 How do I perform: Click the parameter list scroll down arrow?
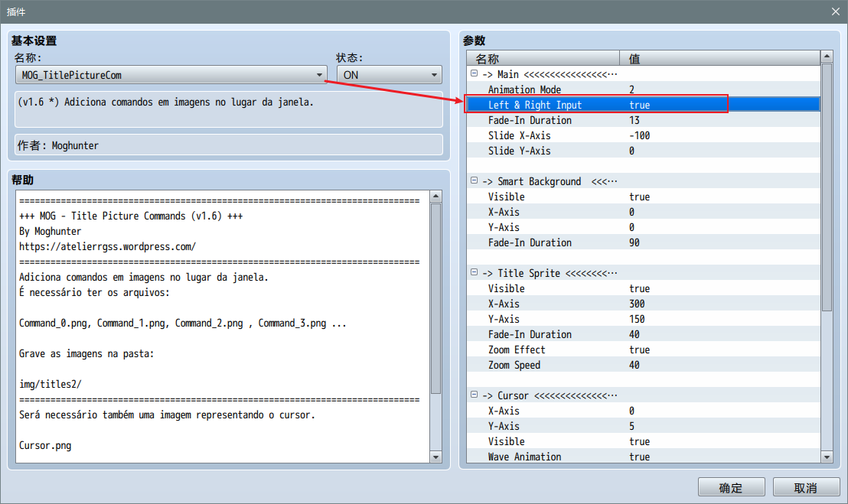coord(827,457)
